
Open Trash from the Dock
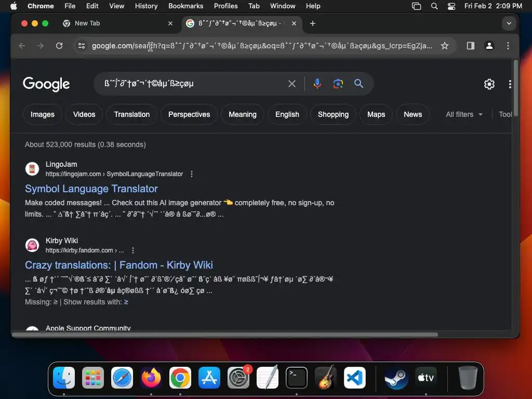(x=468, y=378)
